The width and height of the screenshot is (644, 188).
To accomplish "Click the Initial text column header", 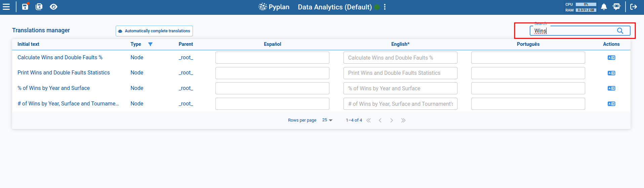I will point(28,44).
